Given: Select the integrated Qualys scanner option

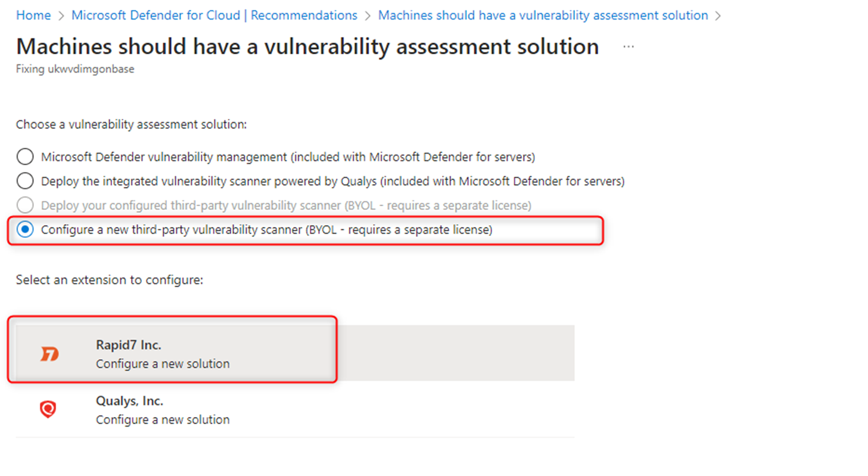Looking at the screenshot, I should (x=24, y=181).
